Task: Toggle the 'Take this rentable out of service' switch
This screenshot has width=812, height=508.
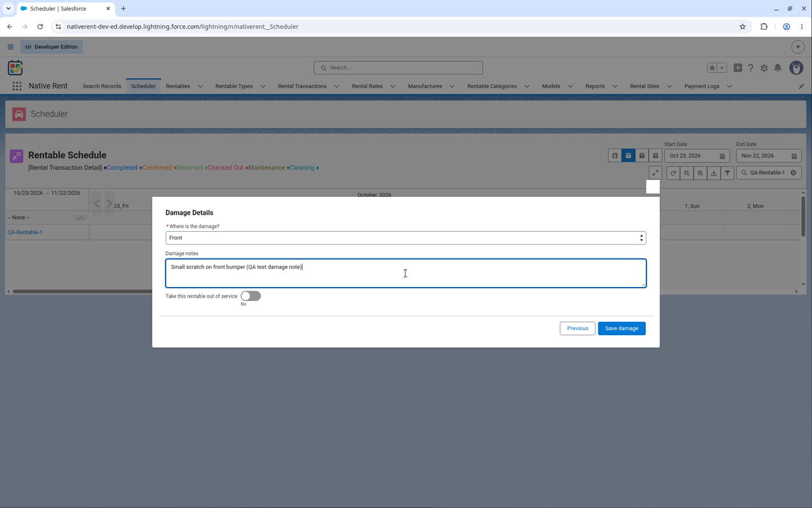Action: coord(251,296)
